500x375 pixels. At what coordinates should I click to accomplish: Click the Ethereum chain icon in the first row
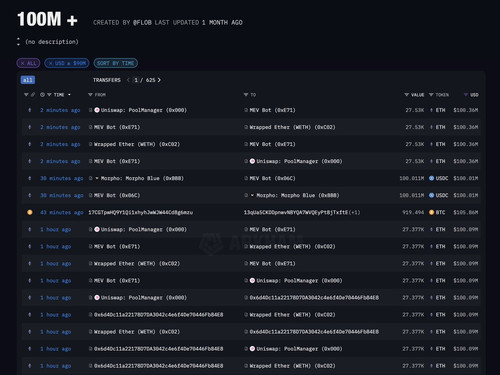point(30,110)
